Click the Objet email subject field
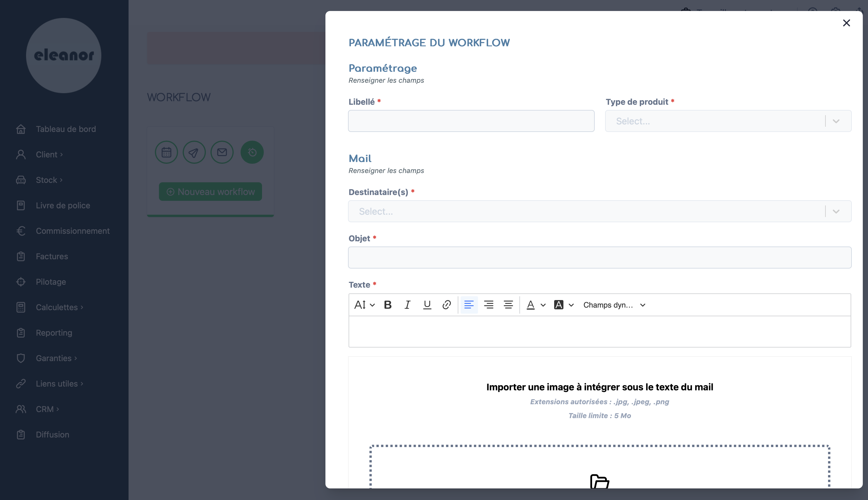The width and height of the screenshot is (868, 500). pyautogui.click(x=600, y=258)
